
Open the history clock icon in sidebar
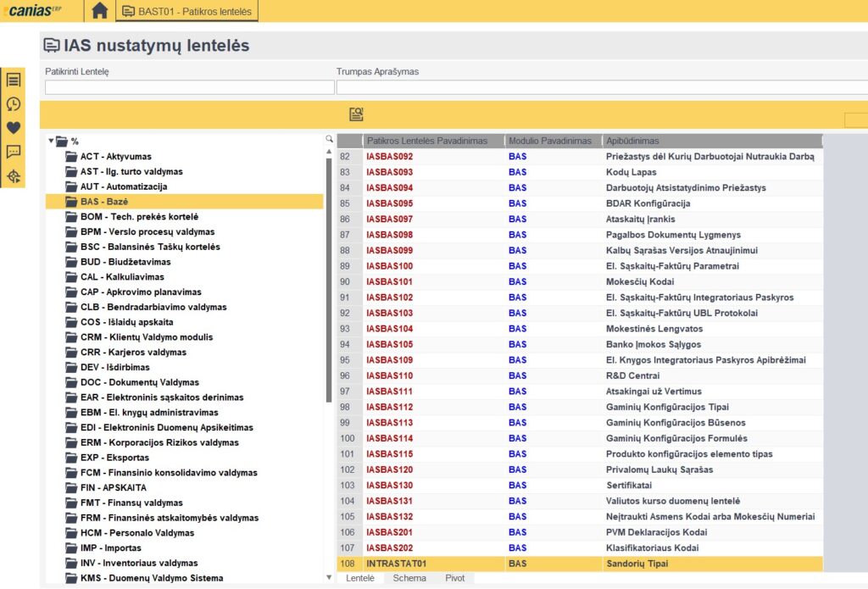tap(14, 104)
